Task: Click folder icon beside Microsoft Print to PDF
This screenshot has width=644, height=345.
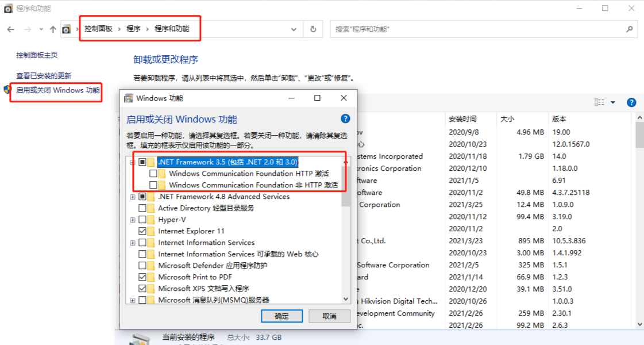Action: point(151,277)
